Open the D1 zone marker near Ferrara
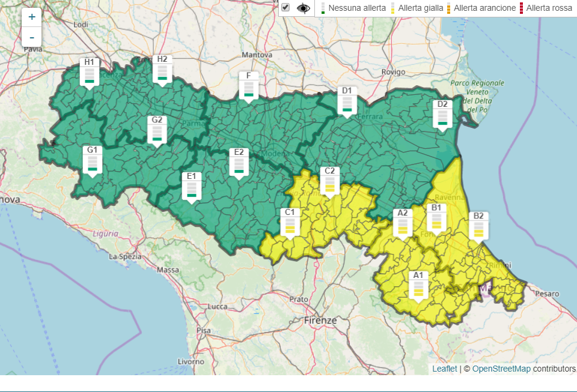Viewport: 577px width, 392px height. (x=346, y=101)
